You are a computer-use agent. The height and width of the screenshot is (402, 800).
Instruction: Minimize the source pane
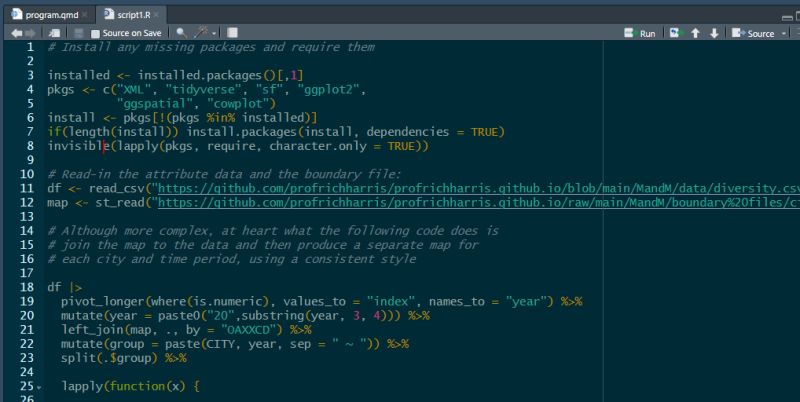click(787, 17)
